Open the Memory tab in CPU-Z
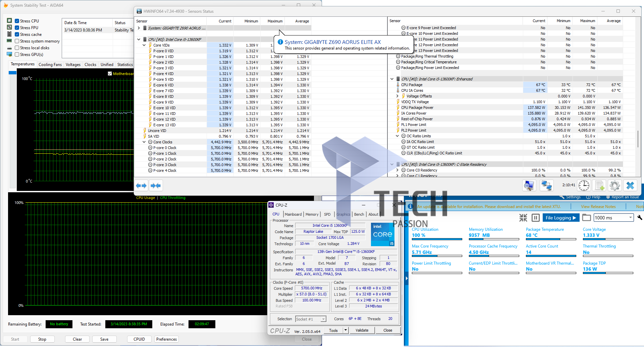Screen dimensions: 644x347 (312, 214)
